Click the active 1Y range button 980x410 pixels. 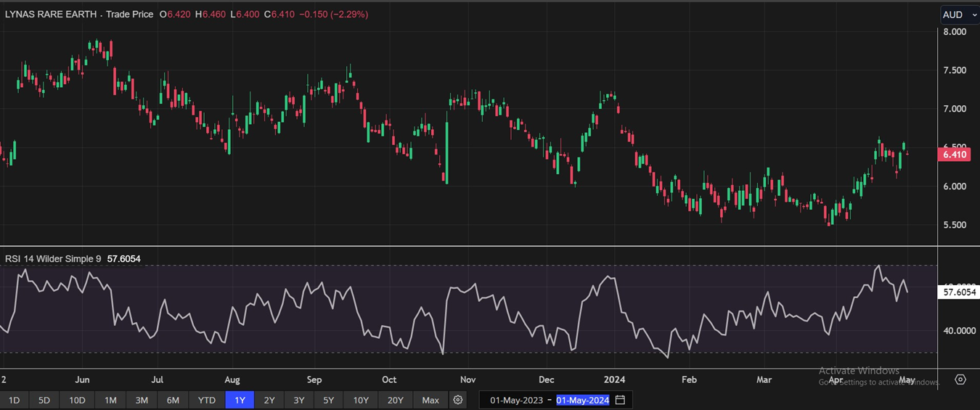[x=240, y=400]
